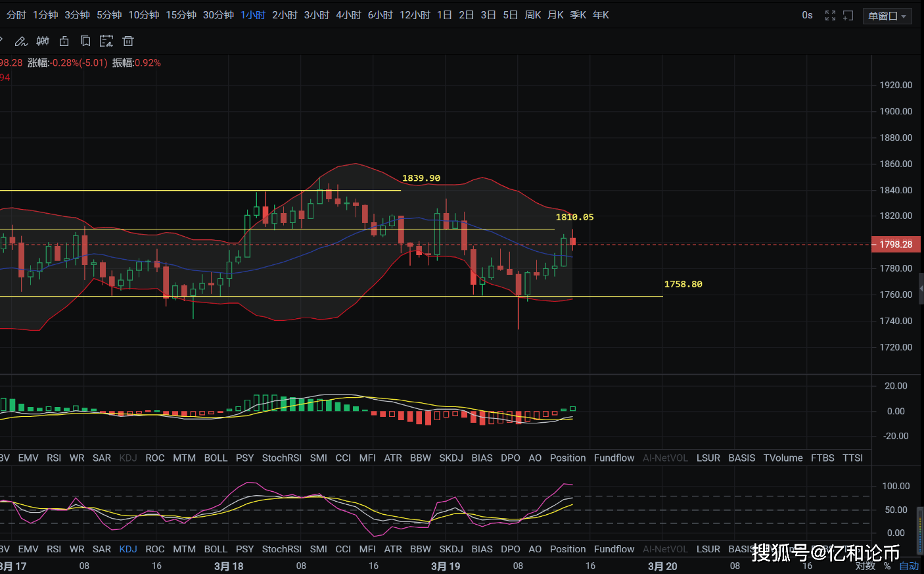
Task: Choose SAR indicator in bottom indicator row
Action: 102,550
